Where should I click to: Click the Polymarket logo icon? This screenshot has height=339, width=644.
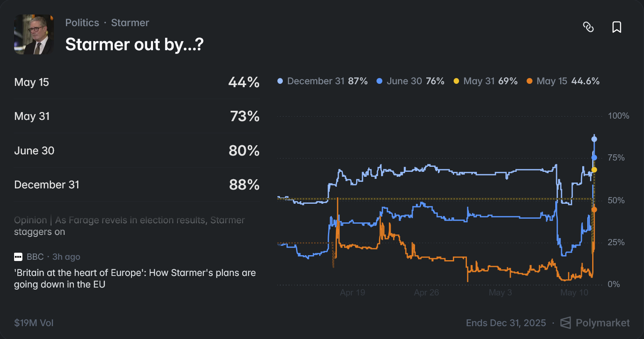(x=566, y=323)
